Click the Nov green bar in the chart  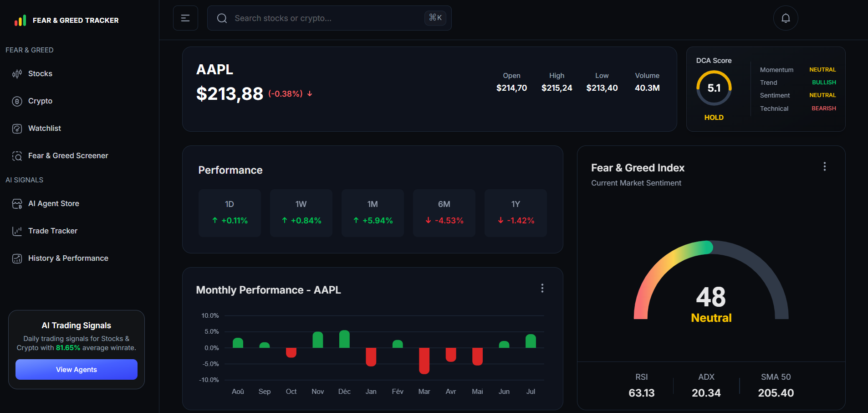(x=318, y=340)
